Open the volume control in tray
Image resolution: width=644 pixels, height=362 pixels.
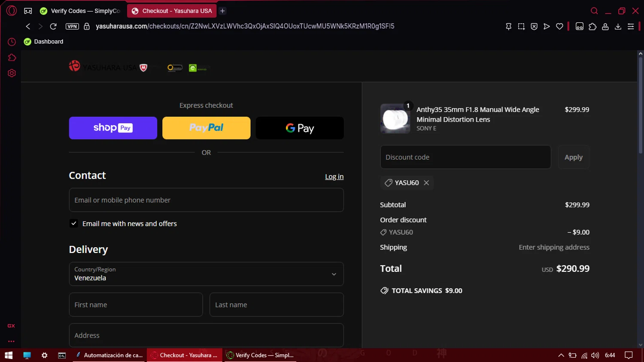(595, 355)
